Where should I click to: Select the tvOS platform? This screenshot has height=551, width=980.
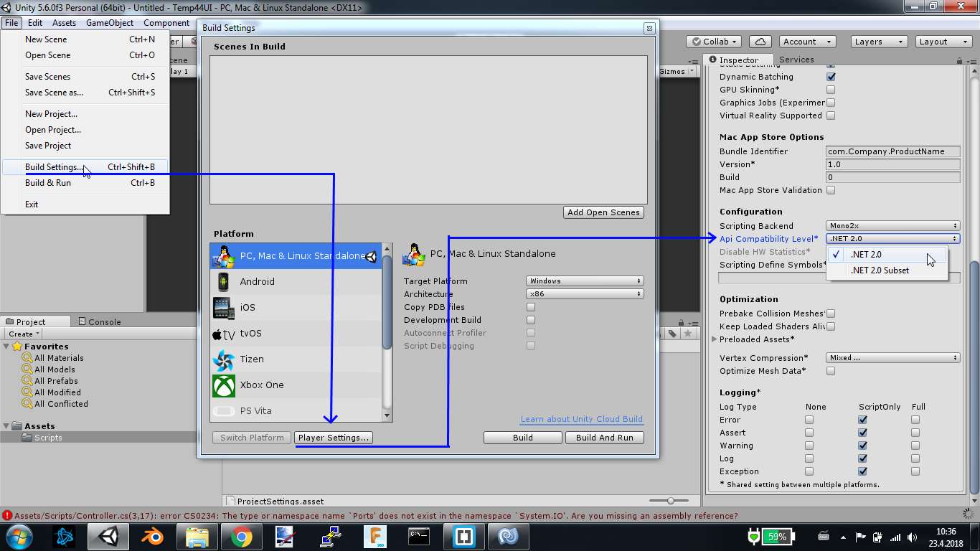coord(296,333)
